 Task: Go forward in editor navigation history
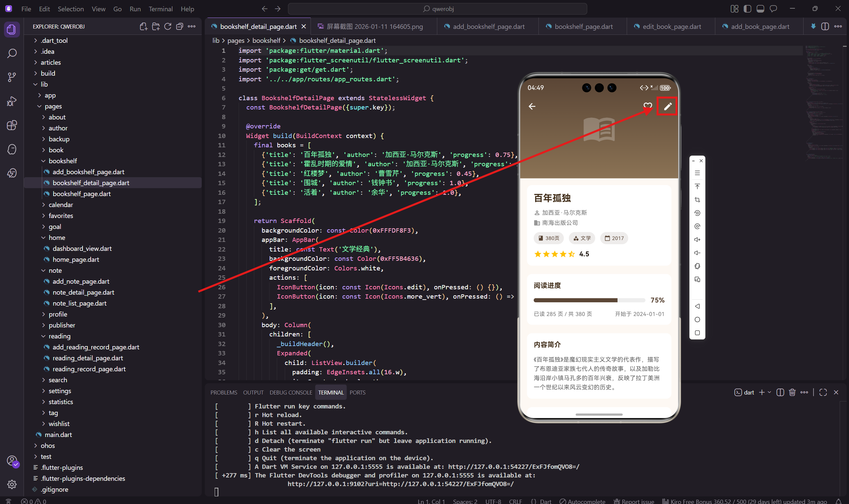(278, 9)
